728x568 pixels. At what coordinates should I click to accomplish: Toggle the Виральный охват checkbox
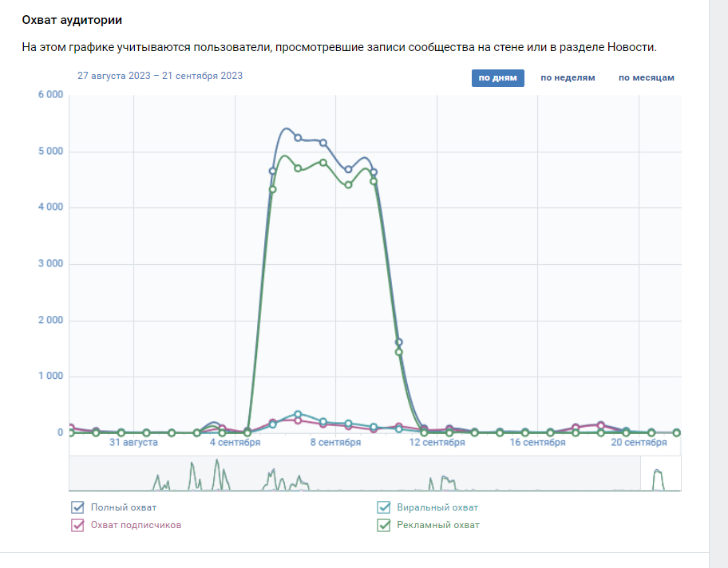[384, 507]
